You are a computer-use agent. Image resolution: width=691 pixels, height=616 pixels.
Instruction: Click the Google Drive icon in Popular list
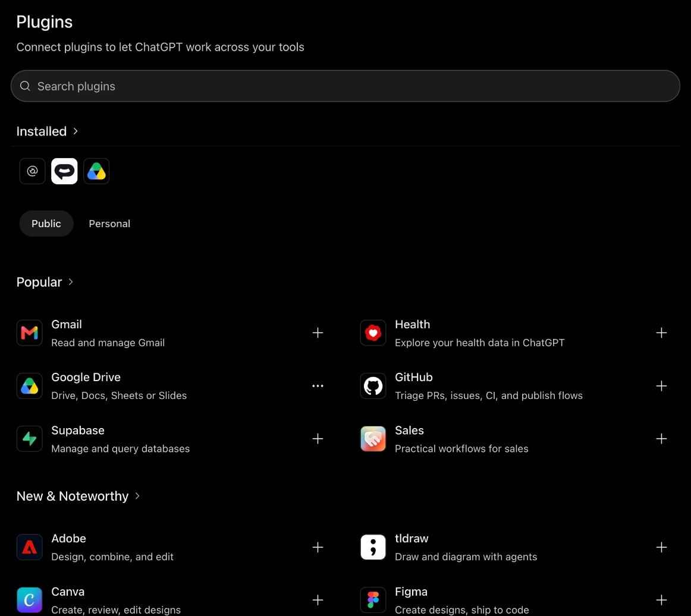coord(30,386)
